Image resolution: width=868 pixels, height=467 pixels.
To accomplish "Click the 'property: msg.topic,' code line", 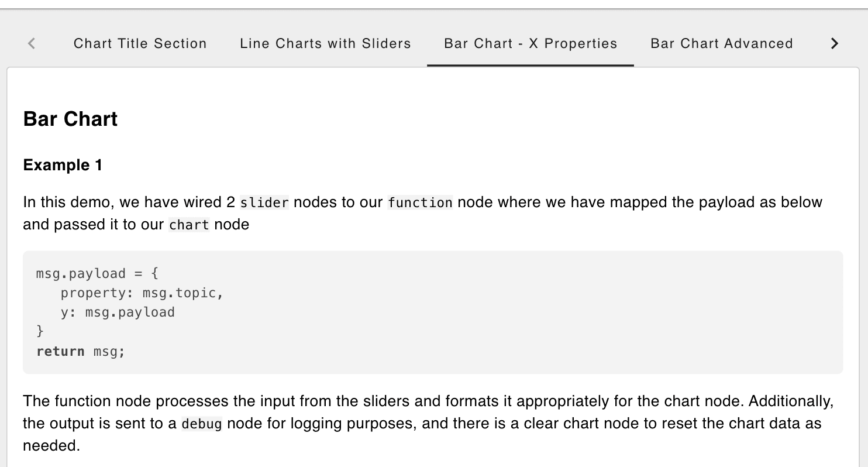I will [142, 293].
